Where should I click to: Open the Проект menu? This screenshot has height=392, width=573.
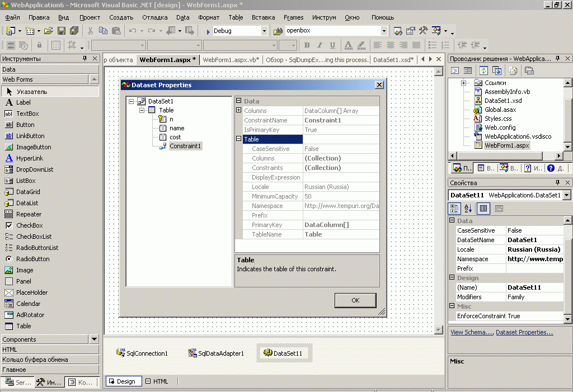click(90, 17)
